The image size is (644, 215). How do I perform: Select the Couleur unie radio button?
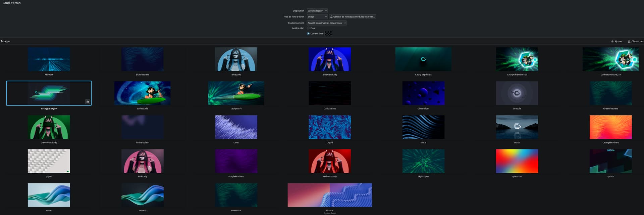(x=308, y=34)
